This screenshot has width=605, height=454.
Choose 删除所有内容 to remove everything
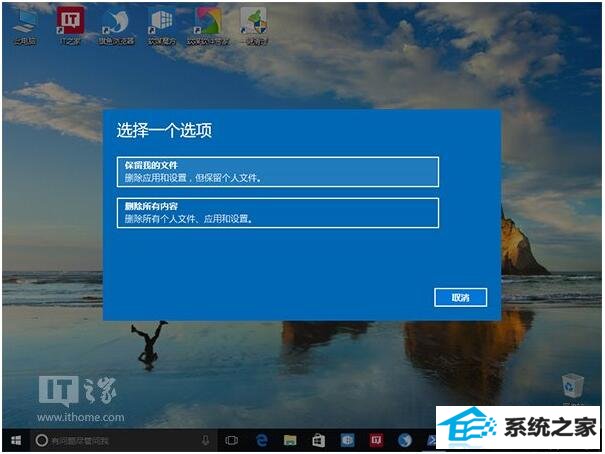point(277,212)
